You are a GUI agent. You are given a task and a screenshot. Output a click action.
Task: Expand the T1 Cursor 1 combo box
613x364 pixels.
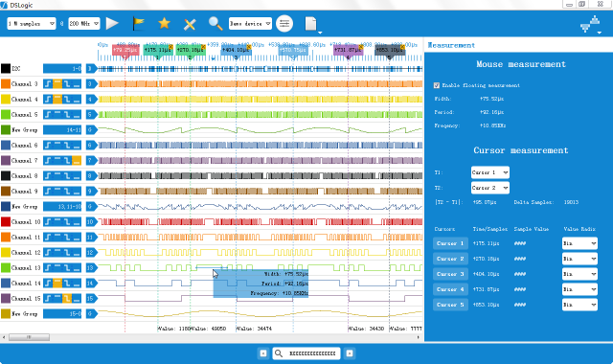pyautogui.click(x=490, y=172)
